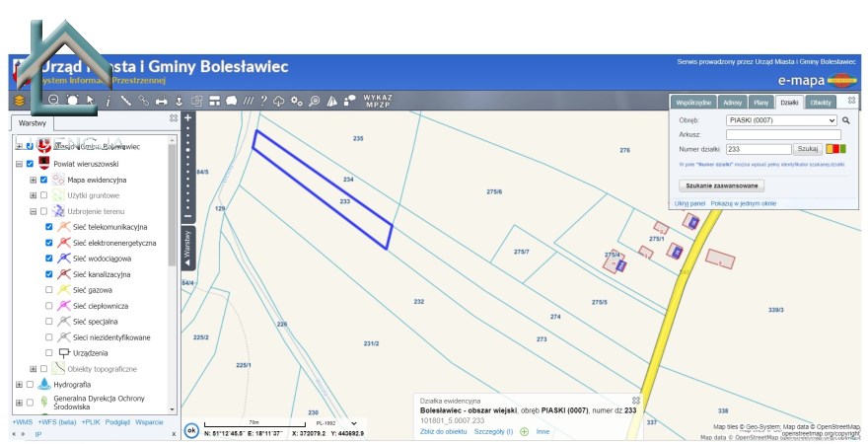Click the yellow-red-green color swatch
Image resolution: width=868 pixels, height=444 pixels.
[835, 149]
